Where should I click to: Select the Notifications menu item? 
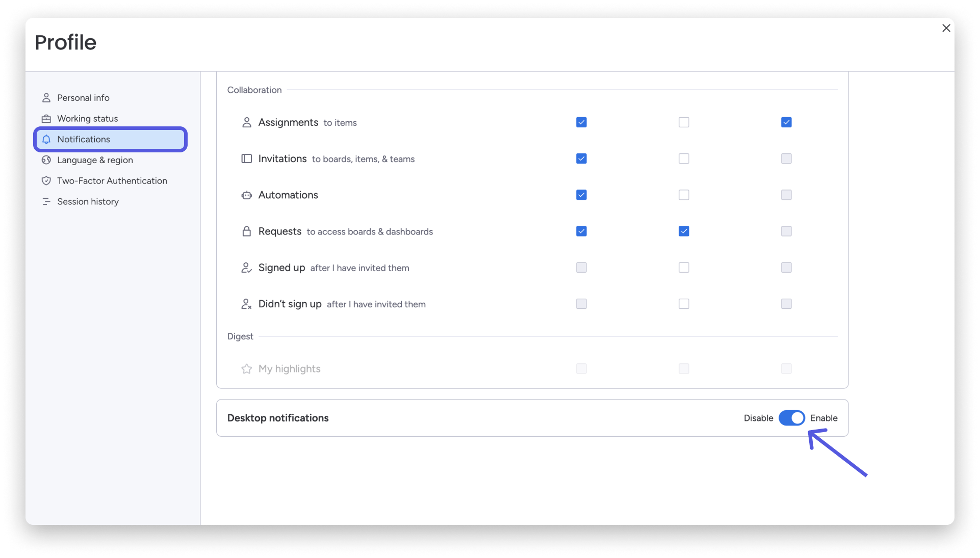(x=111, y=139)
